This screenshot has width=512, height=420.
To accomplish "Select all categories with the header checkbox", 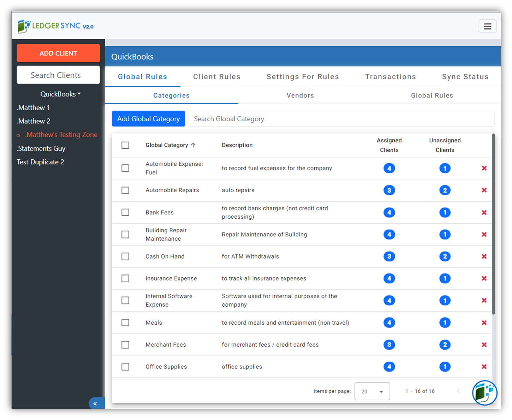I will coord(125,145).
